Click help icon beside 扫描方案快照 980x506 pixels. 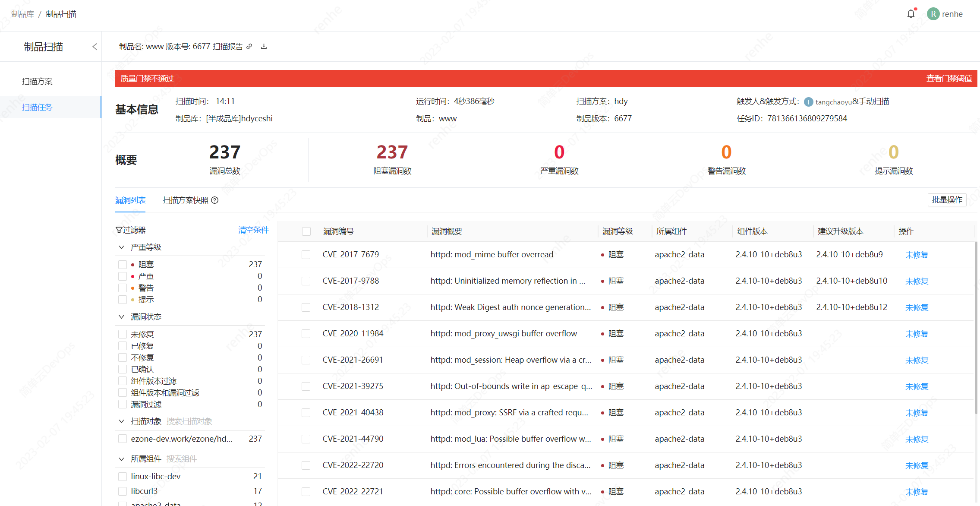point(215,200)
